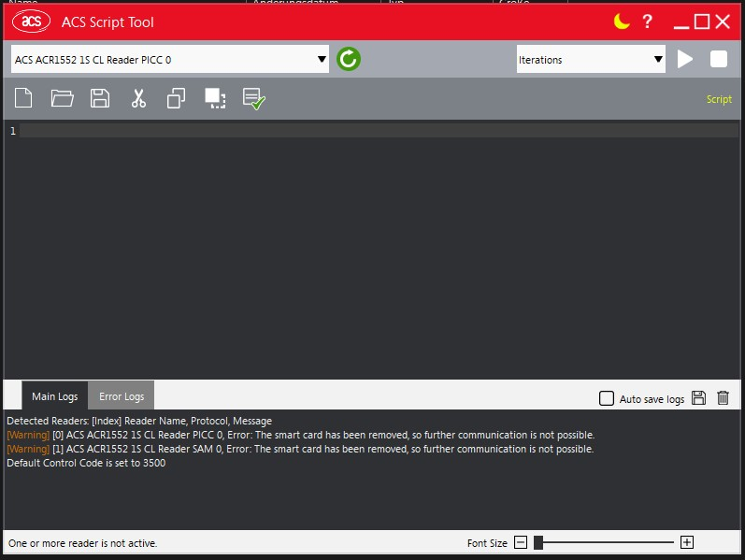Decrease font size with minus button
745x560 pixels.
521,542
